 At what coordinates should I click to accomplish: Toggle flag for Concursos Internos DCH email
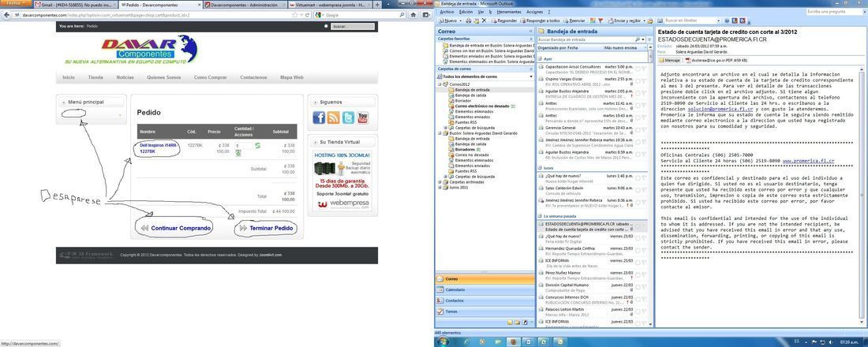click(644, 298)
